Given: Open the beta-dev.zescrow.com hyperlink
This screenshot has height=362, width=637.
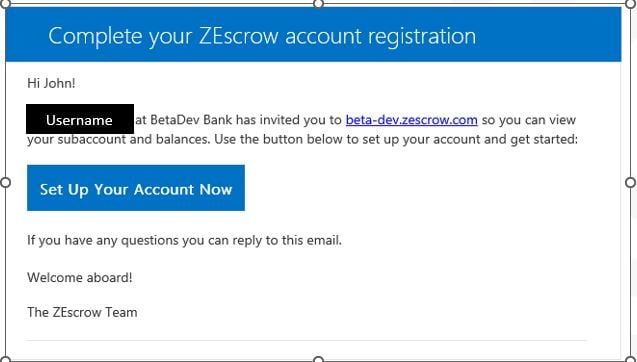Looking at the screenshot, I should click(x=412, y=120).
